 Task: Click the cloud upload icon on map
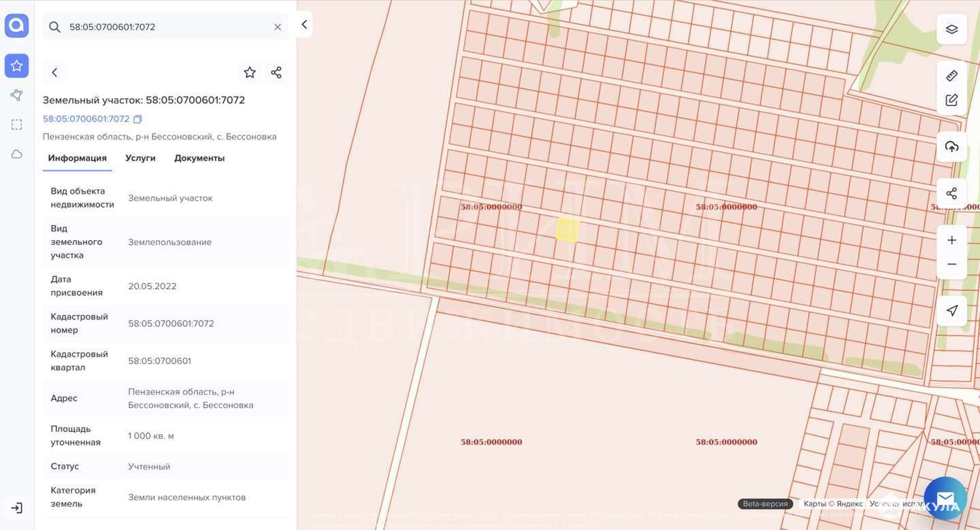(x=951, y=146)
